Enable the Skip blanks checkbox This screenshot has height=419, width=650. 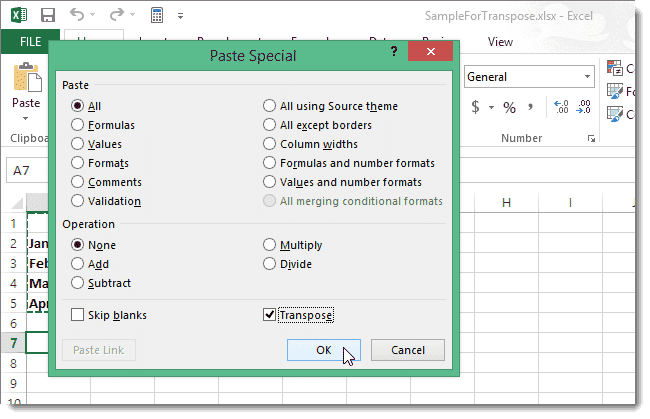78,315
